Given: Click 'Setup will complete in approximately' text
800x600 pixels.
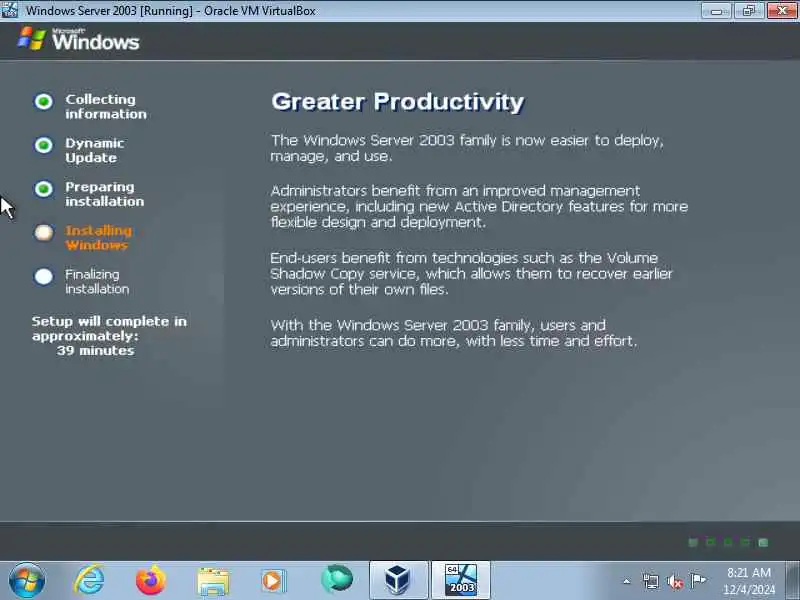Looking at the screenshot, I should point(109,329).
